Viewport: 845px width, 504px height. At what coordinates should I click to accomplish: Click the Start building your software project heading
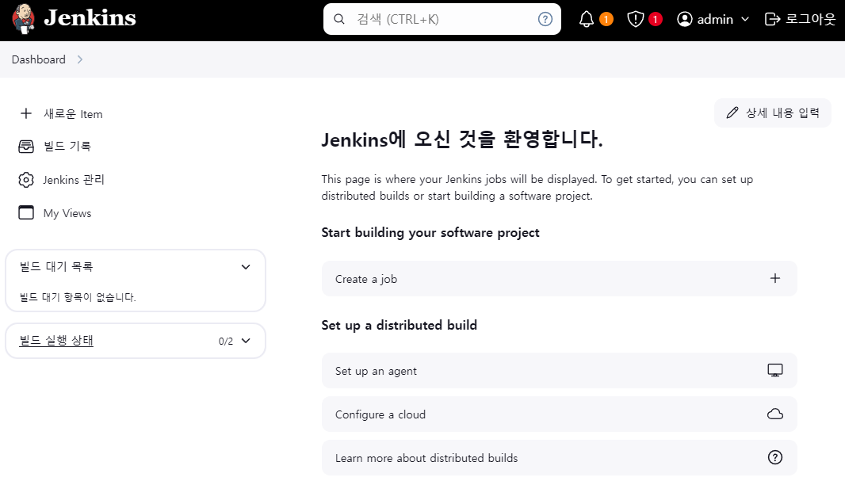[430, 233]
